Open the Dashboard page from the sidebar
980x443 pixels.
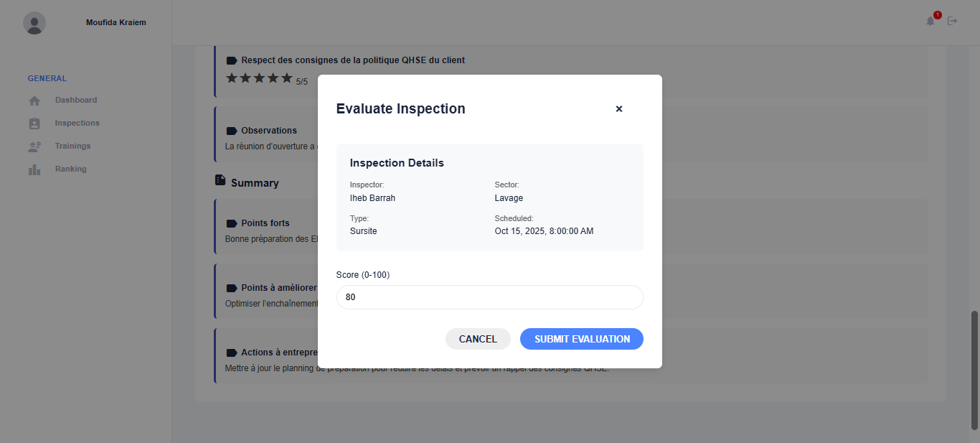(75, 100)
